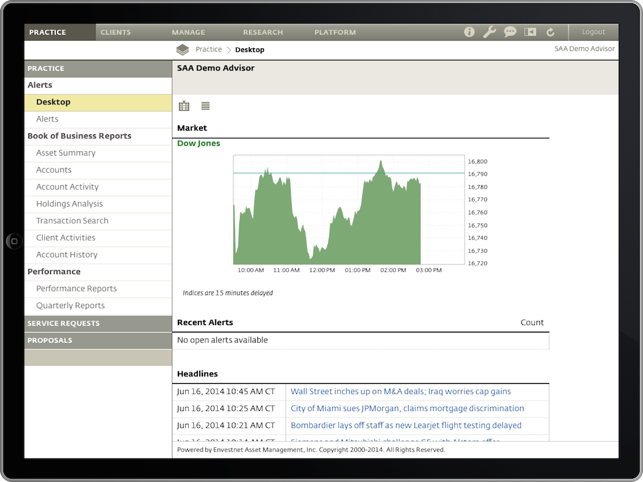Image resolution: width=643 pixels, height=482 pixels.
Task: Open the Wall Street M&A headline
Action: pos(401,392)
